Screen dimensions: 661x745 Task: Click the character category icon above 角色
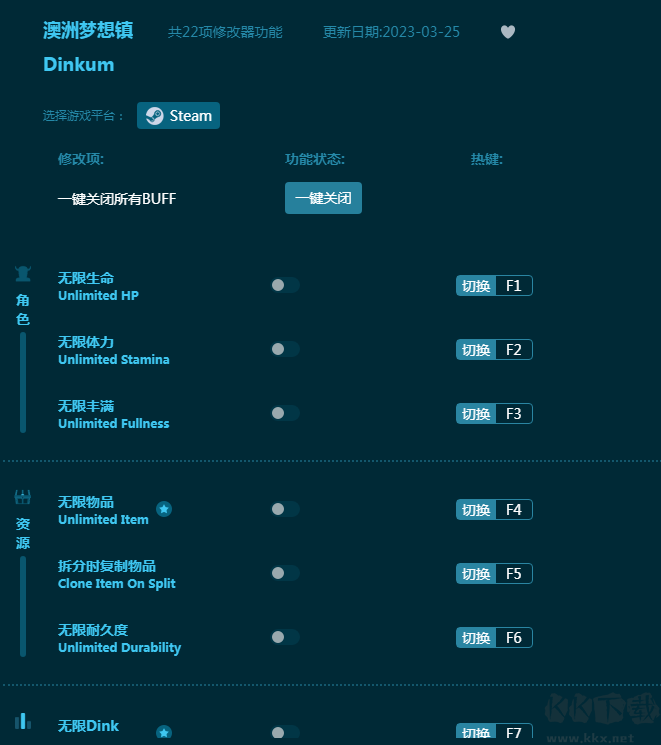(23, 274)
